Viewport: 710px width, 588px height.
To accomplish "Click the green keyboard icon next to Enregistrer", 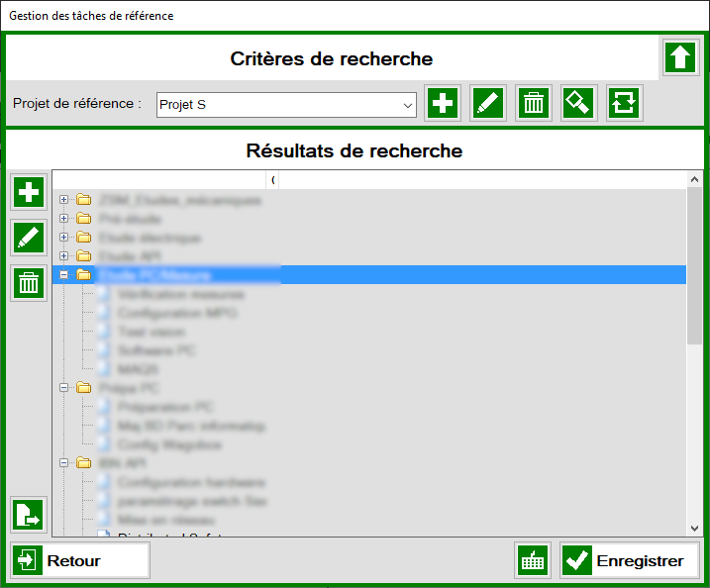I will [533, 560].
